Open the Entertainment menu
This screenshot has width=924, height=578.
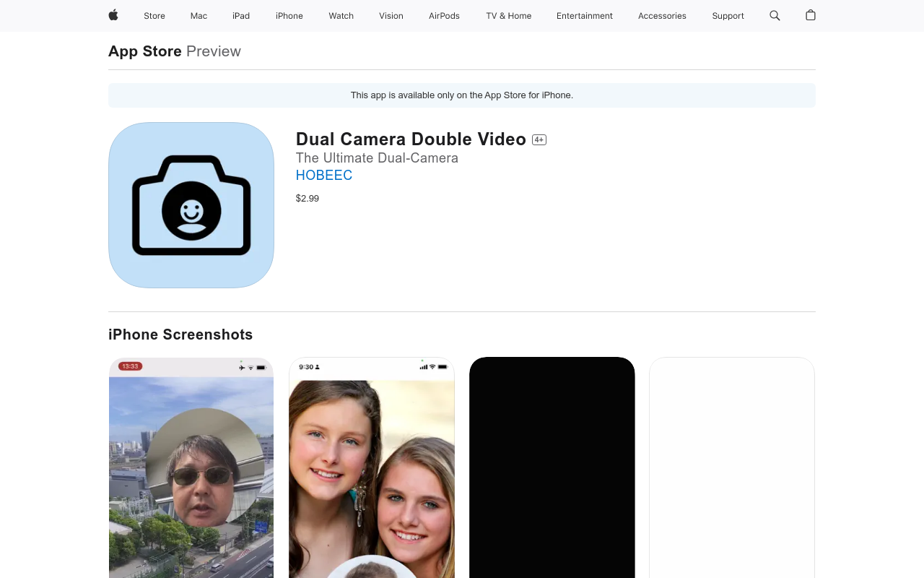[585, 16]
